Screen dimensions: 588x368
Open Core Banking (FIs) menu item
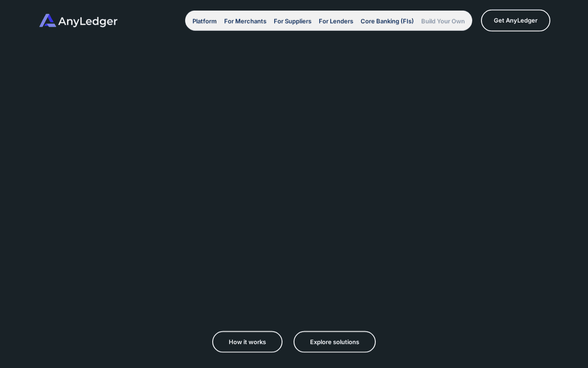point(387,21)
